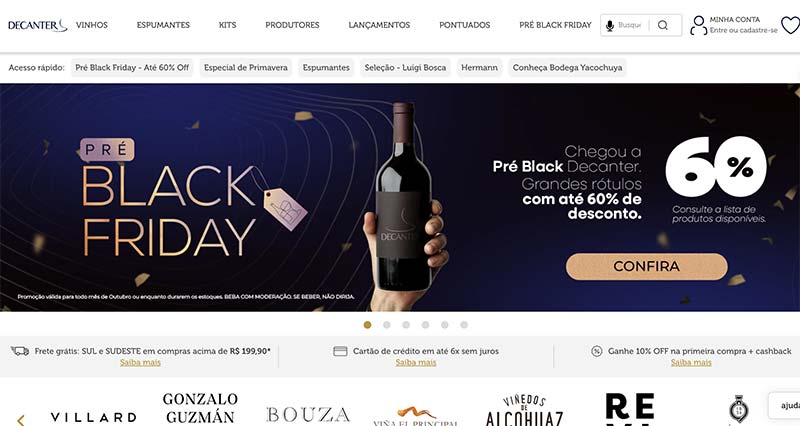Click the free shipping truck icon

[20, 351]
